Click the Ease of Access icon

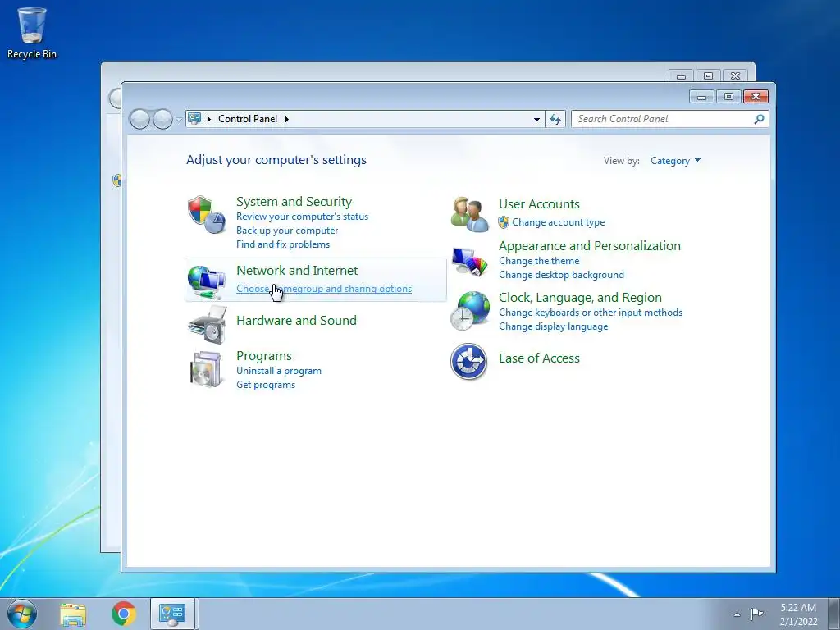(468, 362)
